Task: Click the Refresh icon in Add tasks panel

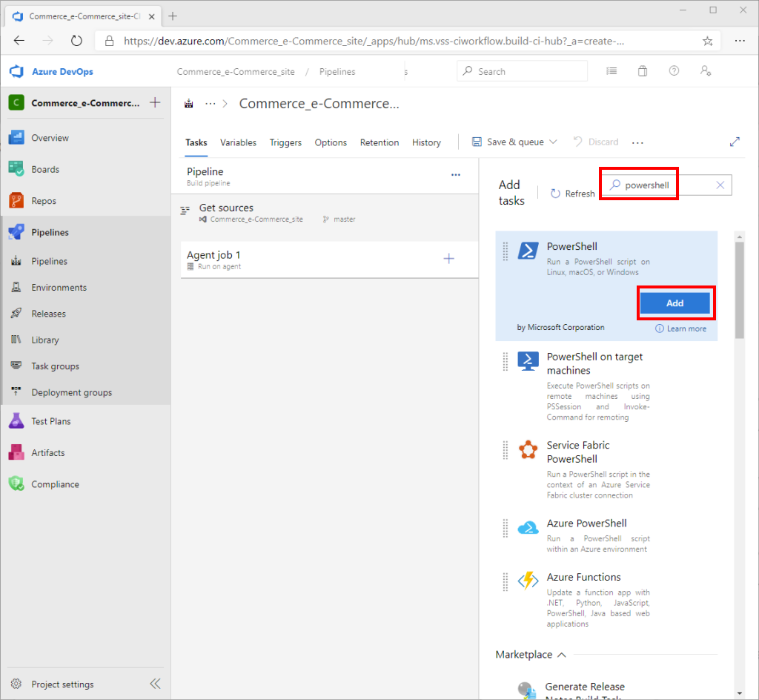Action: [556, 193]
